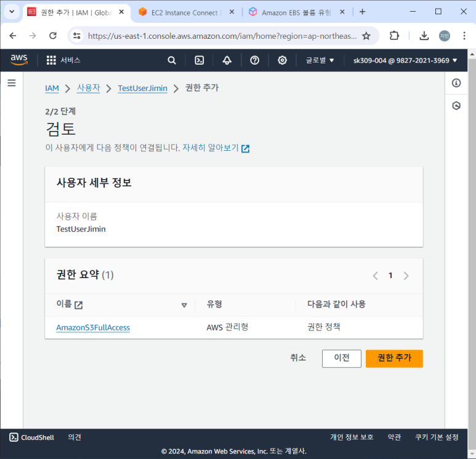The height and width of the screenshot is (459, 476).
Task: Open 쿠키 기본 설정 cookie preferences
Action: coord(437,437)
